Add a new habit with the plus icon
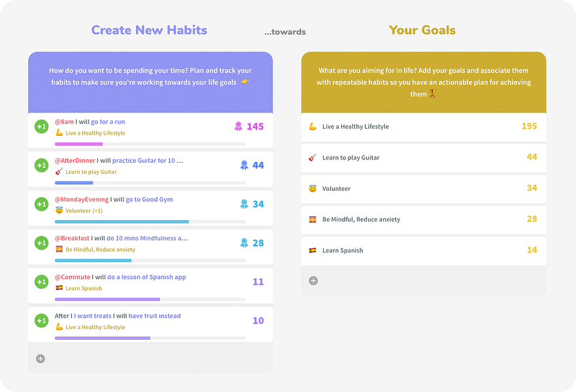576x392 pixels. [41, 359]
